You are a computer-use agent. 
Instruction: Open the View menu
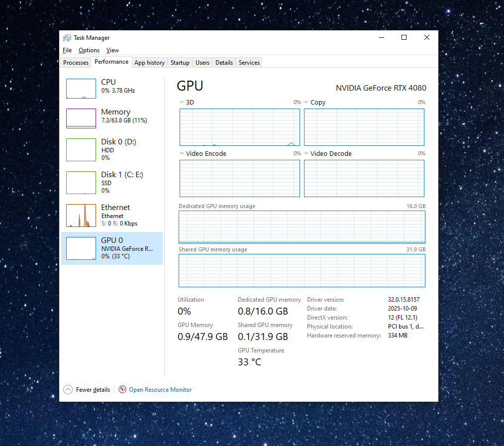coord(112,50)
